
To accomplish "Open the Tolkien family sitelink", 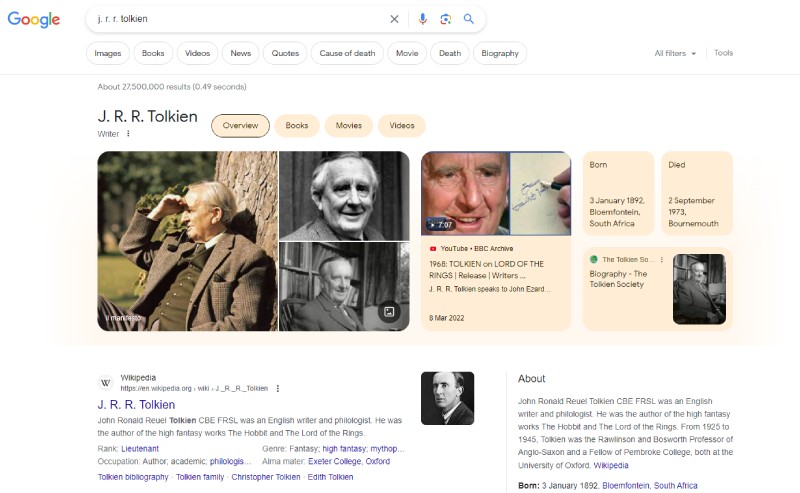I will pos(200,477).
